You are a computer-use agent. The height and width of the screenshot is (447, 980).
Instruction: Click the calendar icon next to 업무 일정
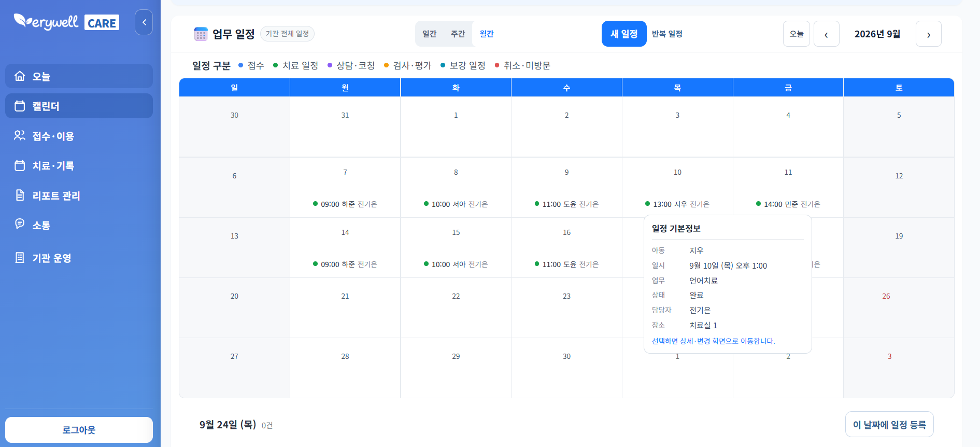[201, 34]
